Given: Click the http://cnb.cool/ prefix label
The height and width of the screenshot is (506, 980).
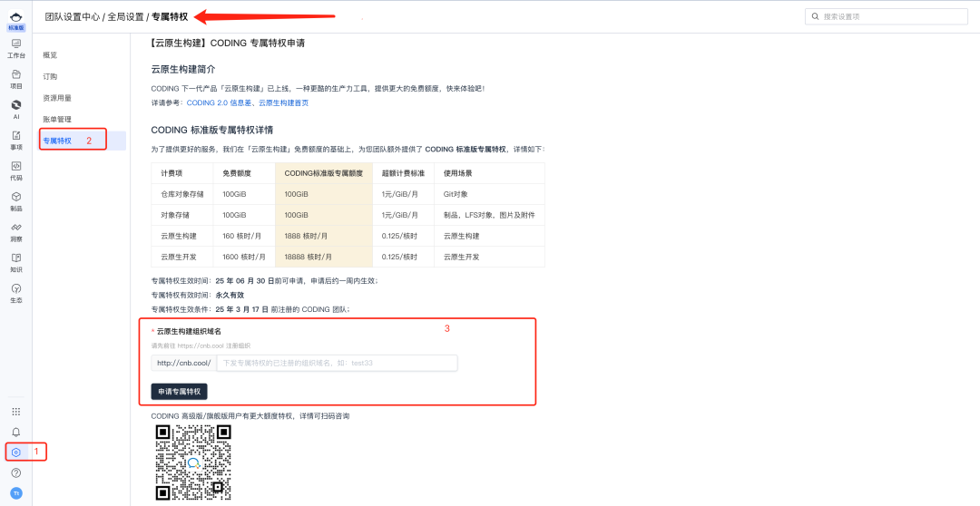Looking at the screenshot, I should click(x=183, y=363).
